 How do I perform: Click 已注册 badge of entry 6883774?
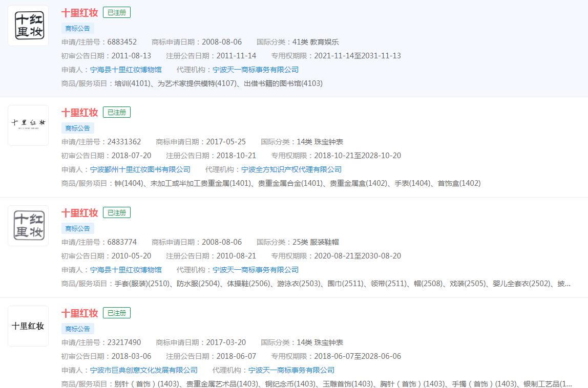(x=117, y=212)
